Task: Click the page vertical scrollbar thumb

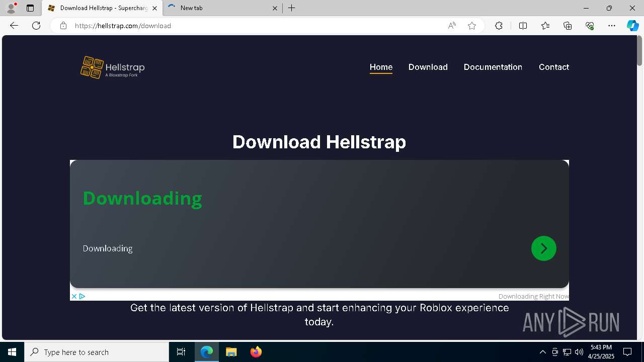Action: click(x=640, y=50)
